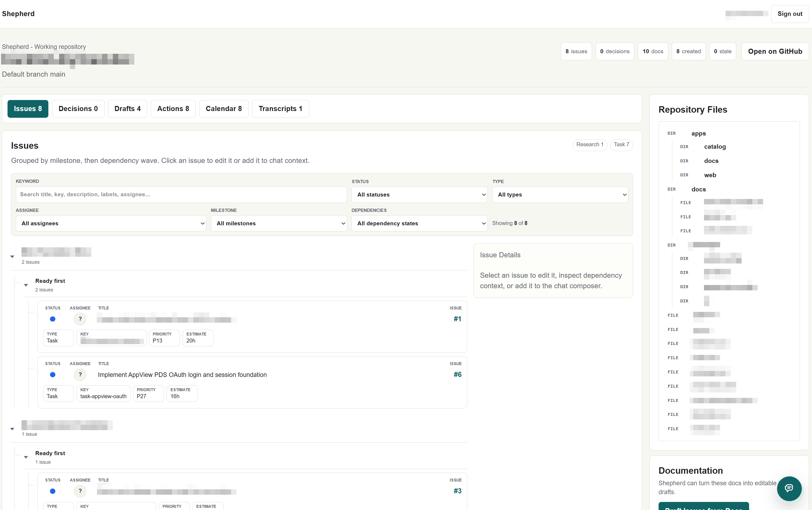Open issue link #6
This screenshot has width=812, height=510.
click(x=457, y=375)
